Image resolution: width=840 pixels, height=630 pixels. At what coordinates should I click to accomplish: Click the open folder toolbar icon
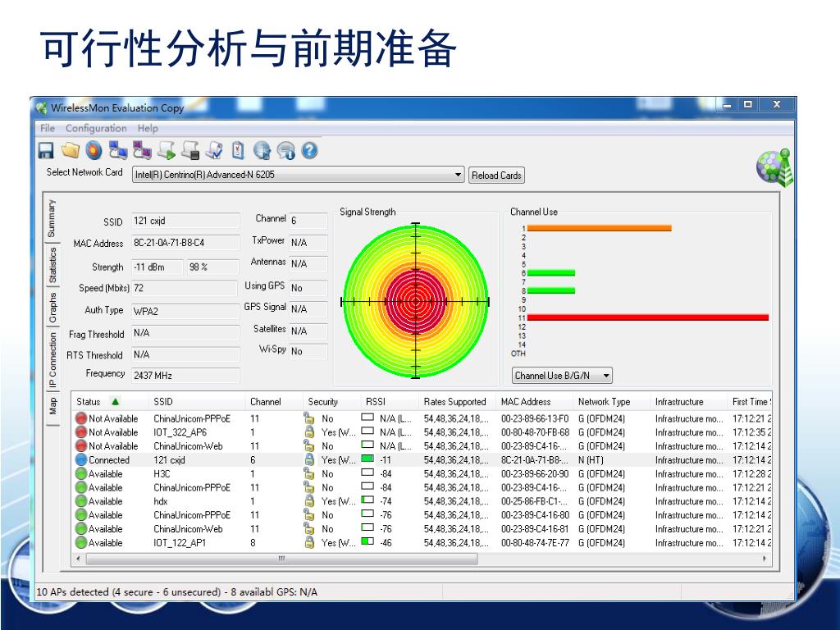click(71, 151)
